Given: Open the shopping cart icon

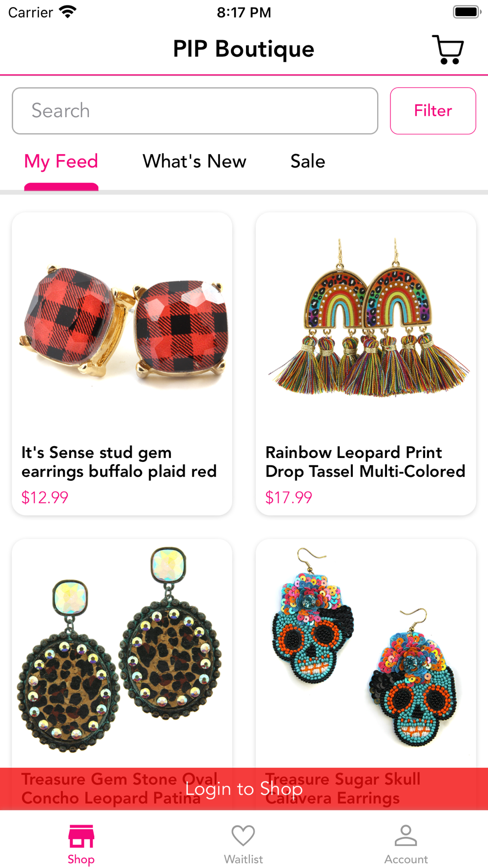Looking at the screenshot, I should (448, 49).
